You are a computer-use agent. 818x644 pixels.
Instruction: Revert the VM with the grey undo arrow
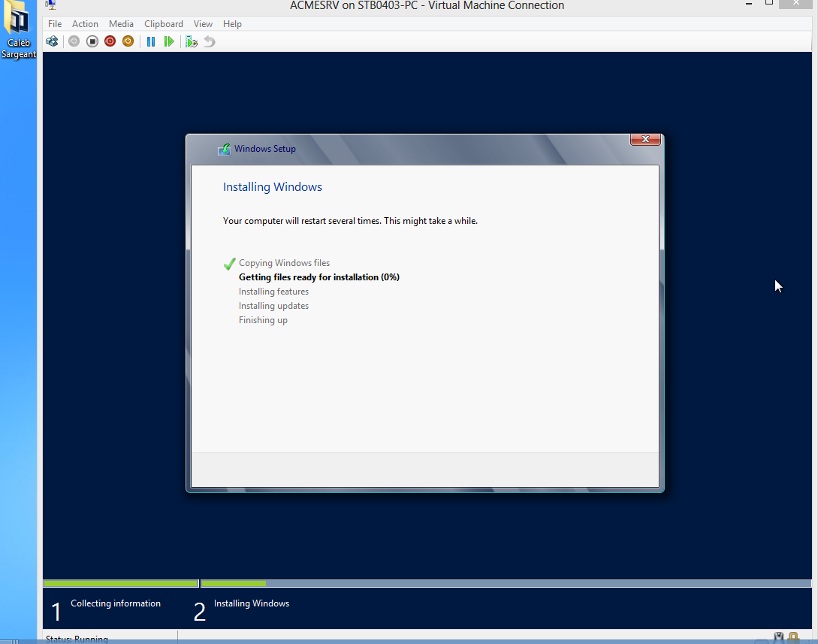tap(210, 42)
